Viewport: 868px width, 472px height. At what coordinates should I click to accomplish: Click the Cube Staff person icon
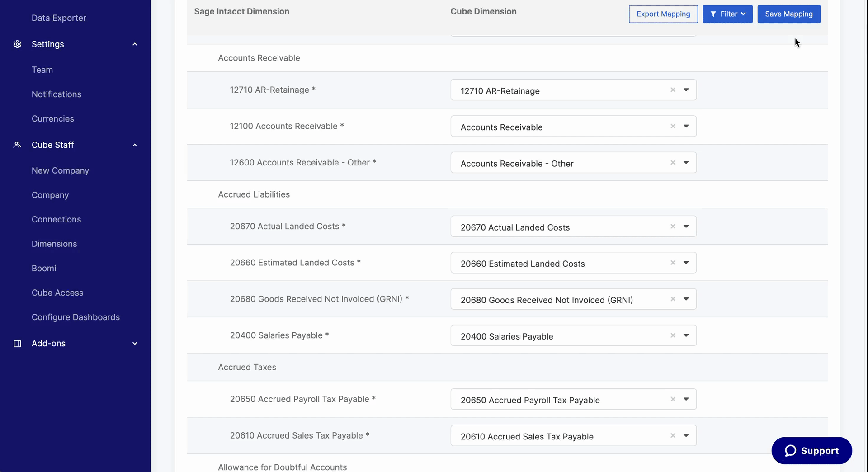[17, 145]
